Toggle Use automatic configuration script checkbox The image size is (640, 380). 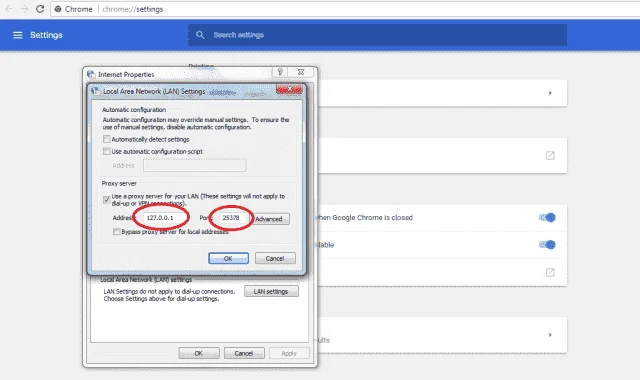tap(107, 151)
